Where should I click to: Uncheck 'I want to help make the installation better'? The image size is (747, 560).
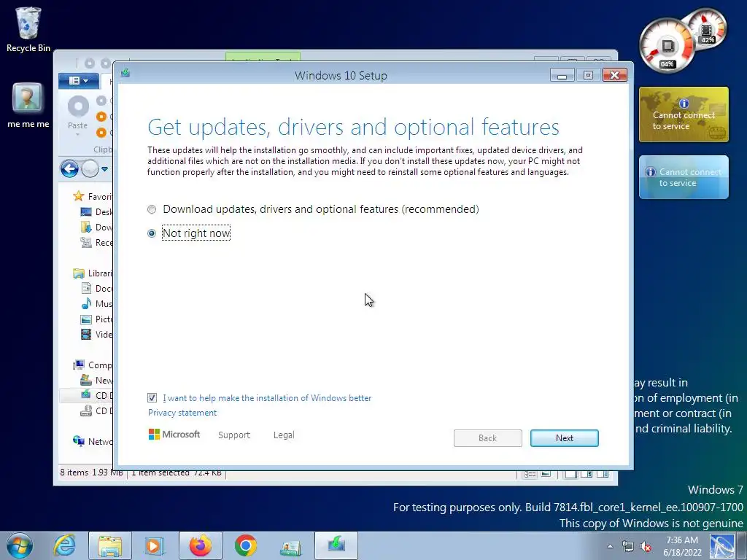pyautogui.click(x=152, y=397)
